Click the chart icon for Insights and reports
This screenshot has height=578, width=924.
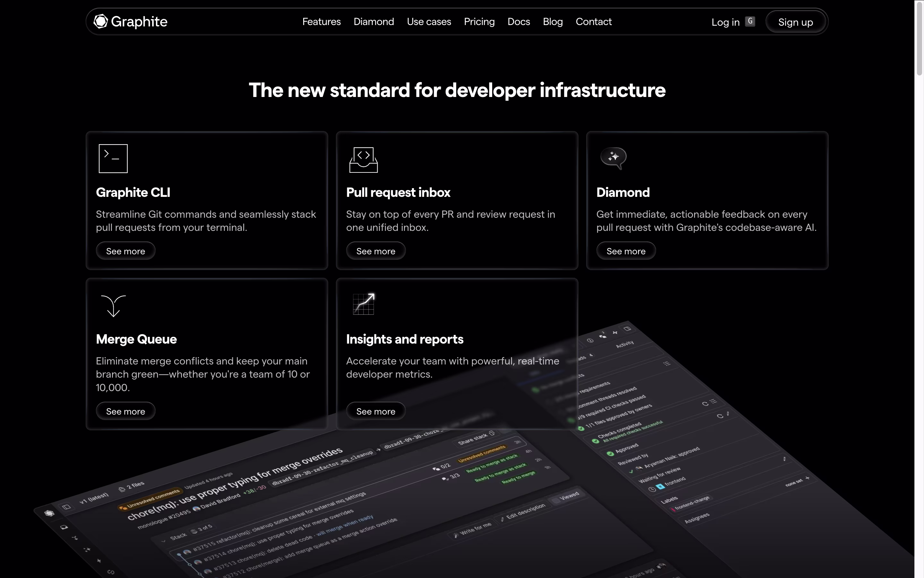364,304
